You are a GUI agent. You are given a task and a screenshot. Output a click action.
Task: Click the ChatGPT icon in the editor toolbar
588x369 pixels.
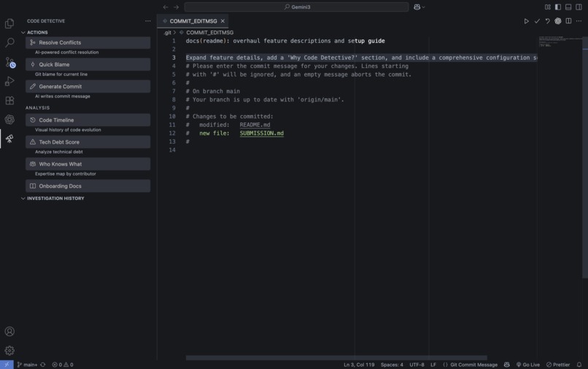tap(558, 21)
